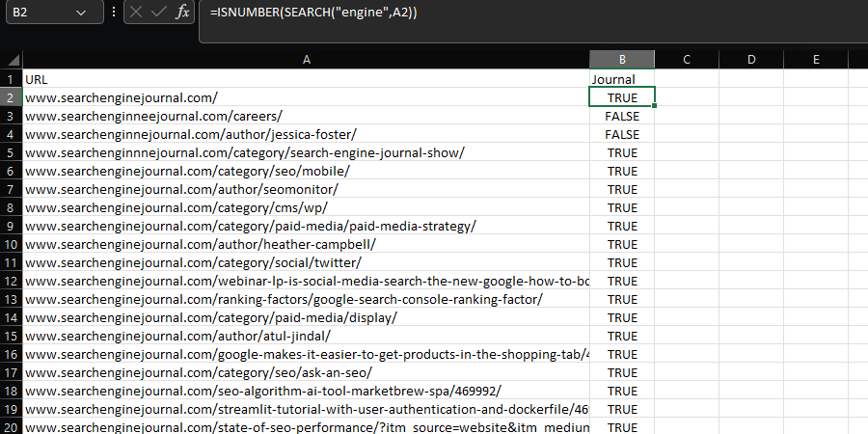The width and height of the screenshot is (868, 434).
Task: Click the Enter checkmark formula icon
Action: (x=159, y=13)
